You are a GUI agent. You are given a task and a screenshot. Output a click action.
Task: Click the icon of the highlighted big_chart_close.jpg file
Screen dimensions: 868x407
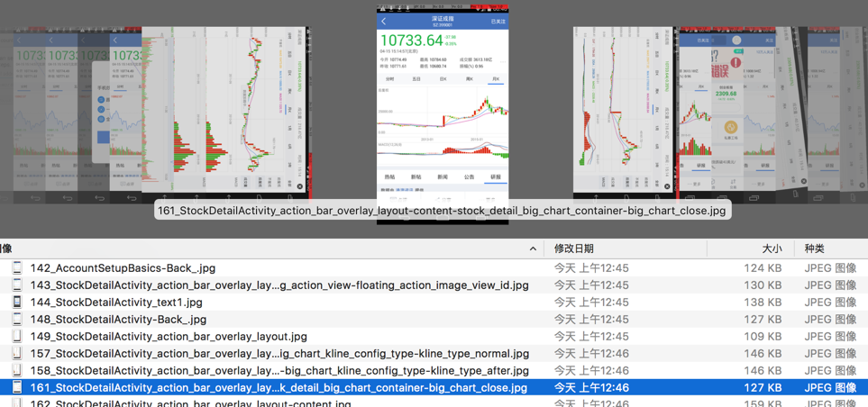17,387
